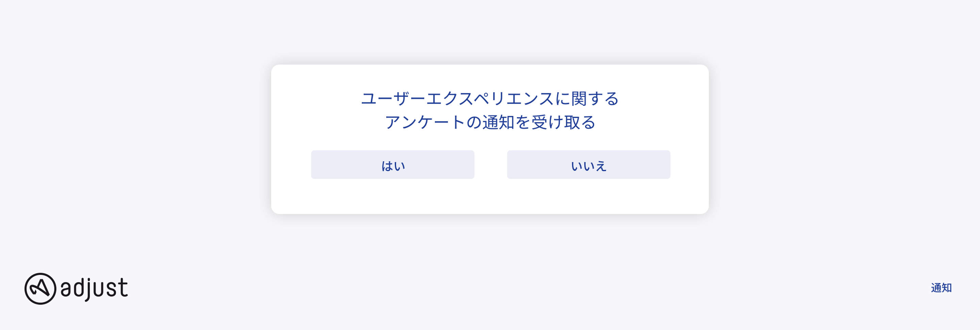Tap the いいえ label text
This screenshot has height=330, width=980.
pos(589,166)
